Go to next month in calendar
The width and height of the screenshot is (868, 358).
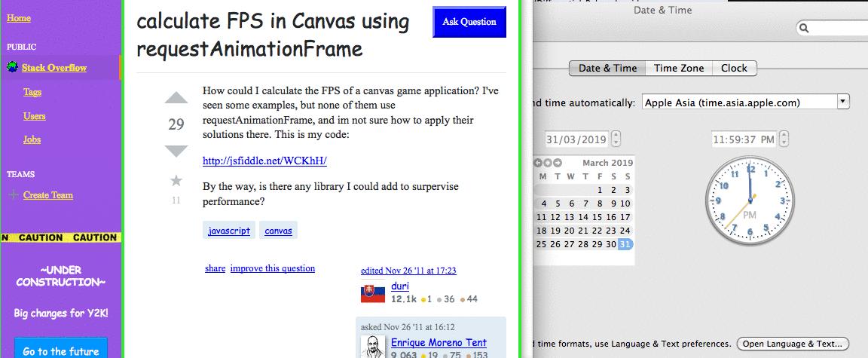[x=558, y=163]
